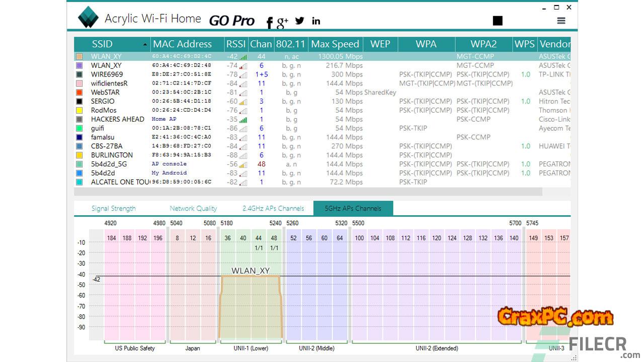Click the Twitter bird icon
The width and height of the screenshot is (644, 362).
(x=300, y=21)
